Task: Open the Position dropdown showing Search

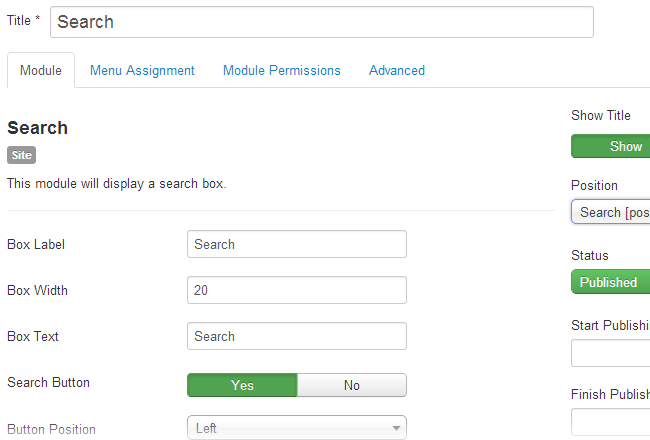Action: [x=611, y=212]
